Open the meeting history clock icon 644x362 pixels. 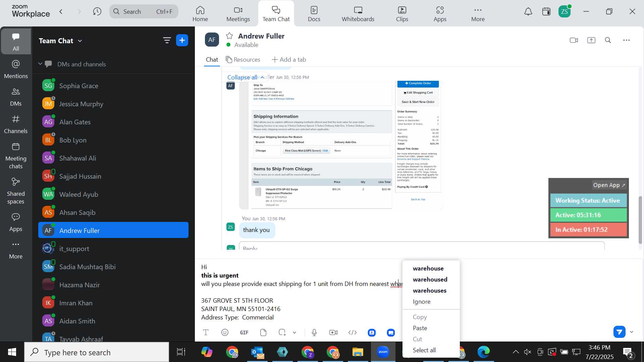coord(97,12)
